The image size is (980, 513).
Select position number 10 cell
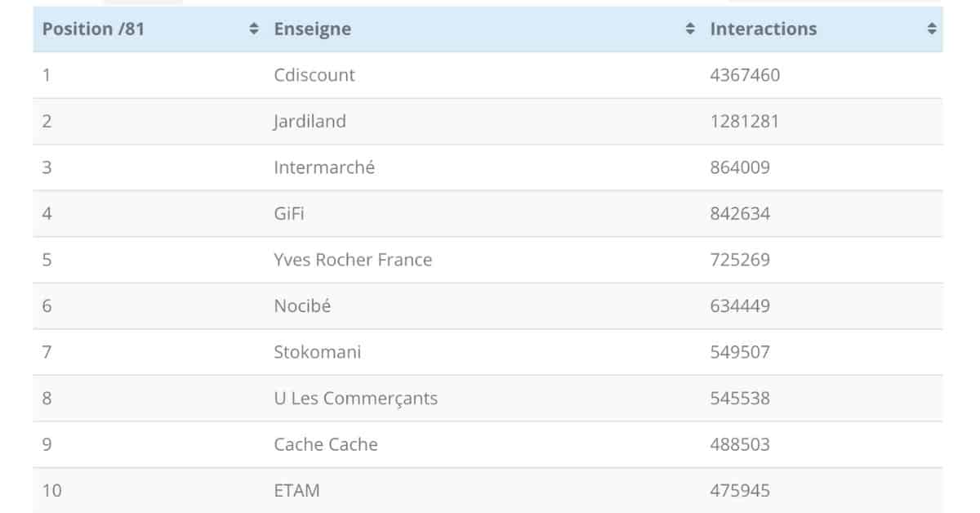tap(51, 491)
